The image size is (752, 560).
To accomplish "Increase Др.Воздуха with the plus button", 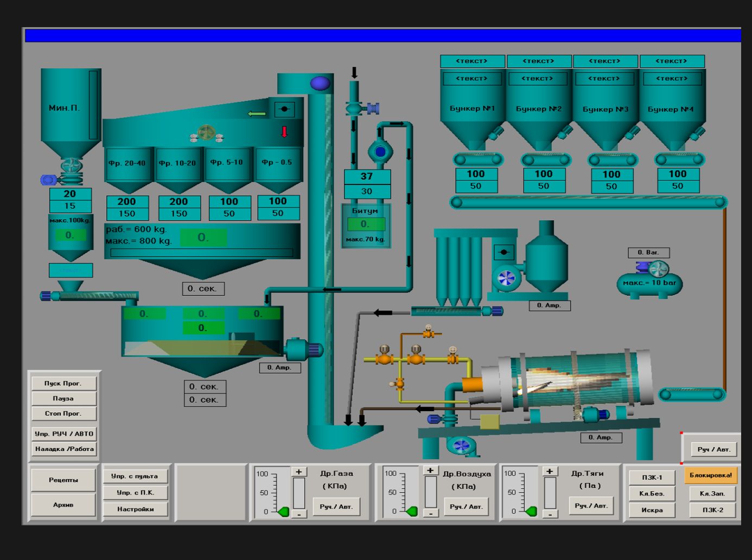I will click(430, 470).
